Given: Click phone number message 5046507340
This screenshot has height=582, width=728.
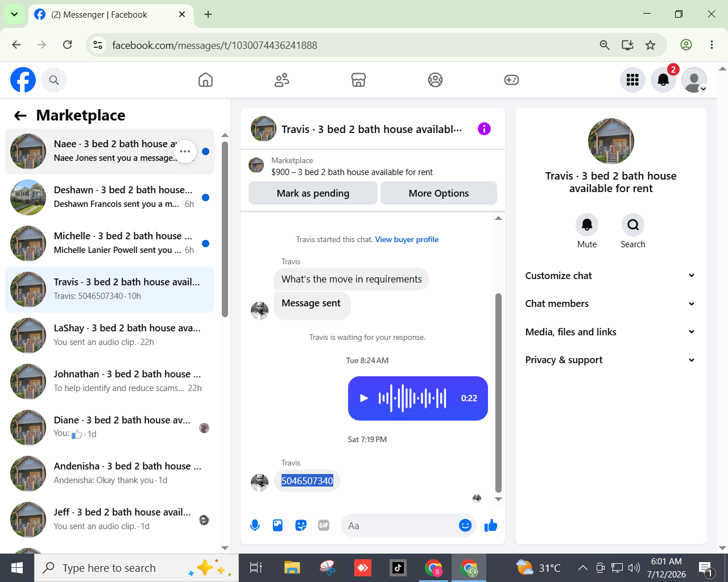Looking at the screenshot, I should coord(307,481).
